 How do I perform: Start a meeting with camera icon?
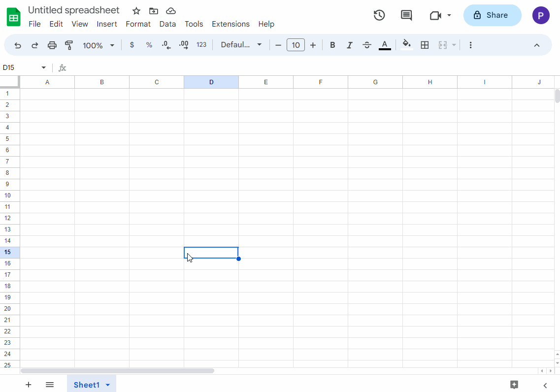(435, 15)
